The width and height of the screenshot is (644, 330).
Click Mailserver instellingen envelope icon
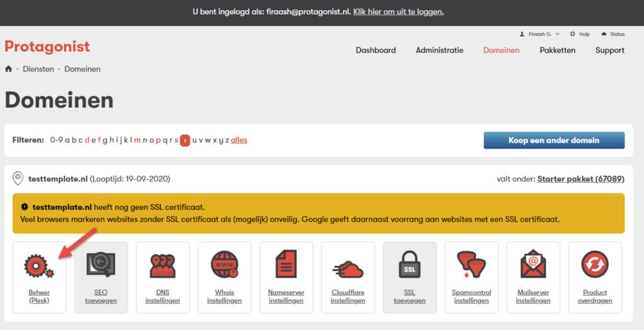[x=533, y=264]
